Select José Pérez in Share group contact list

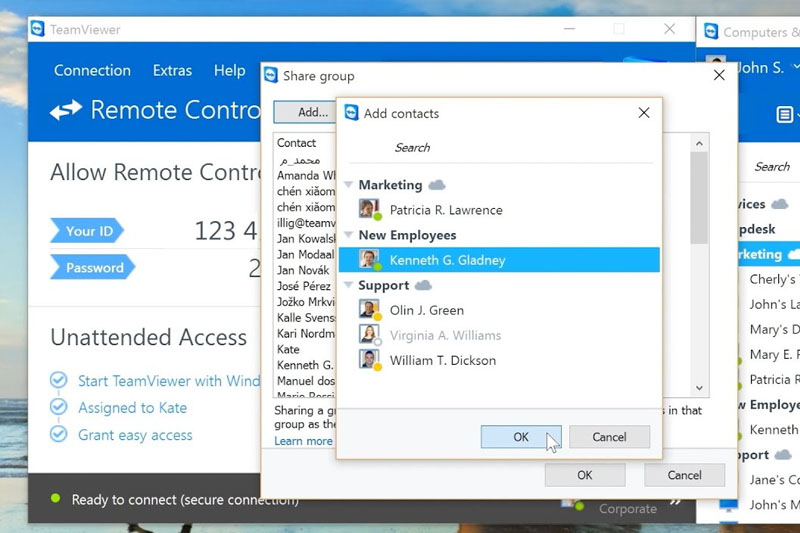coord(304,286)
